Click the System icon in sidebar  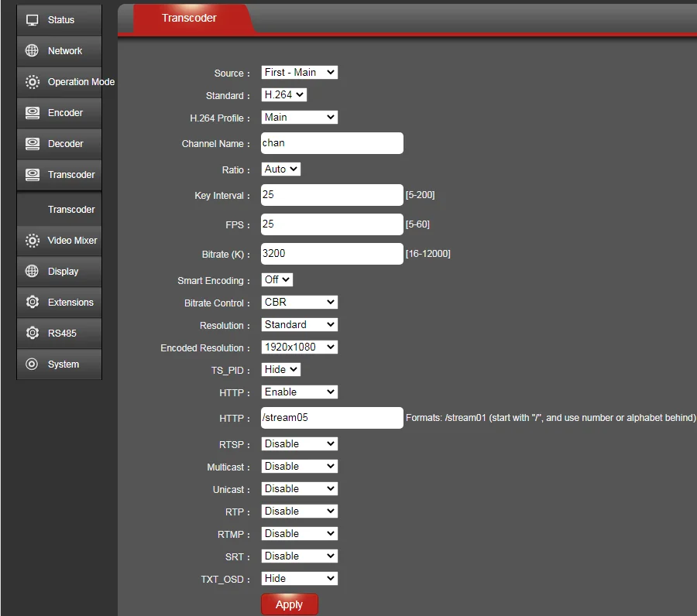click(x=32, y=364)
